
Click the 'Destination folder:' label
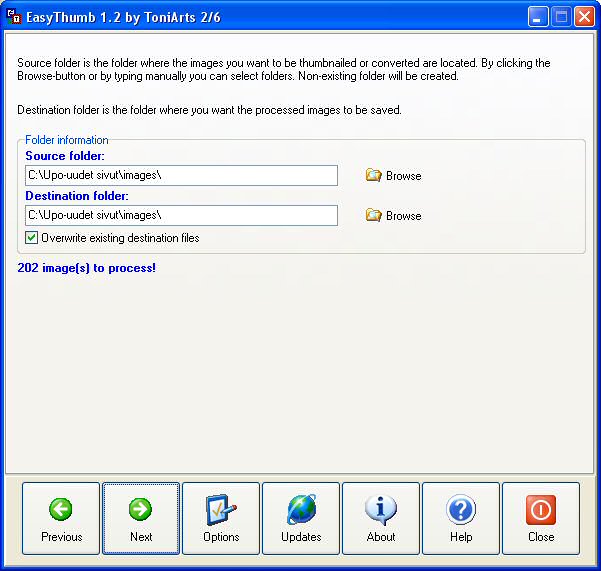[77, 196]
